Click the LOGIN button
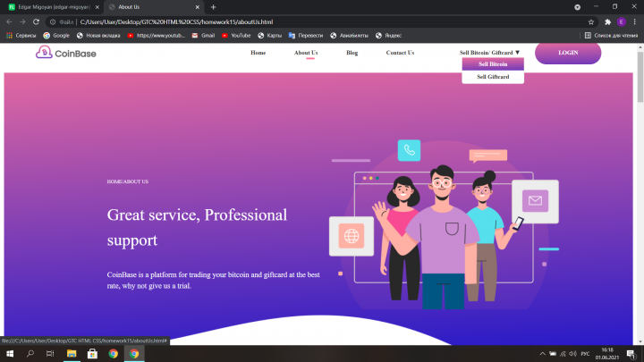The image size is (644, 362). (x=568, y=53)
